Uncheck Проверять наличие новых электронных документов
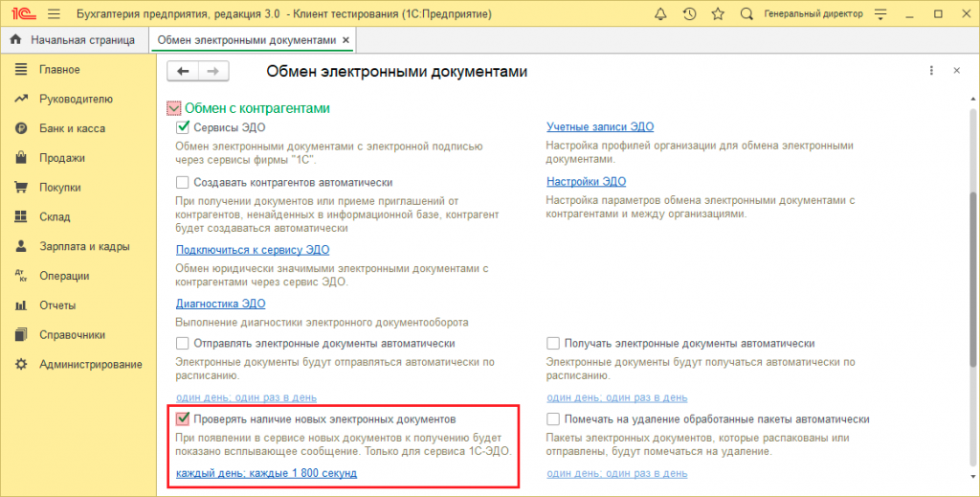Viewport: 980px width, 497px height. click(x=183, y=418)
